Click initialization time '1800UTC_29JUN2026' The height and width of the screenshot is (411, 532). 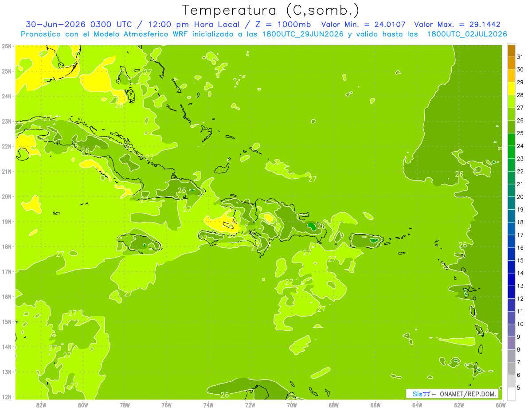coord(303,34)
